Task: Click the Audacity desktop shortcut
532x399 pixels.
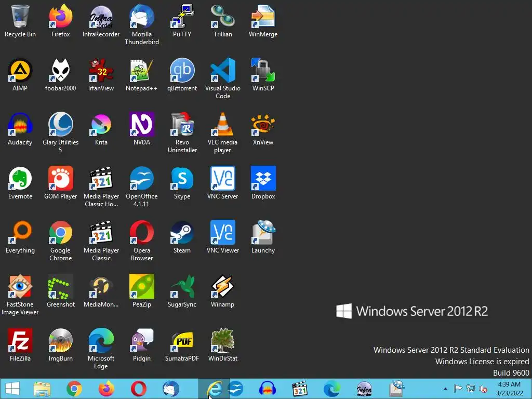Action: pos(20,129)
